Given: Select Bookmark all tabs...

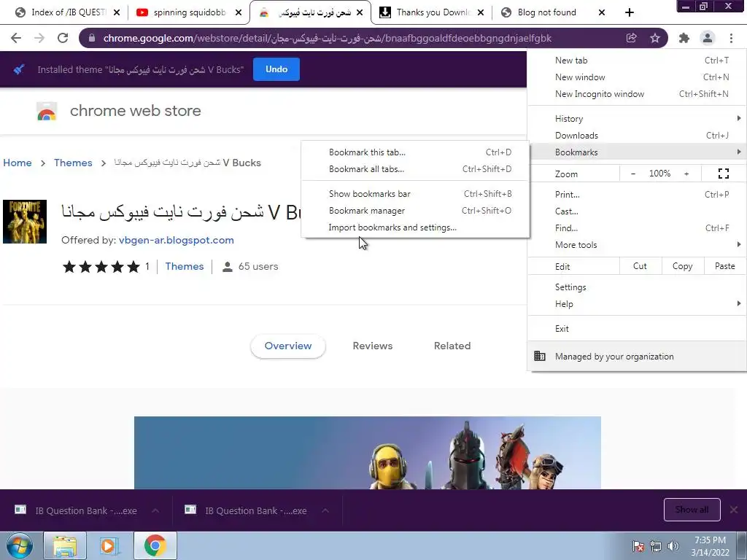Looking at the screenshot, I should 415,169.
